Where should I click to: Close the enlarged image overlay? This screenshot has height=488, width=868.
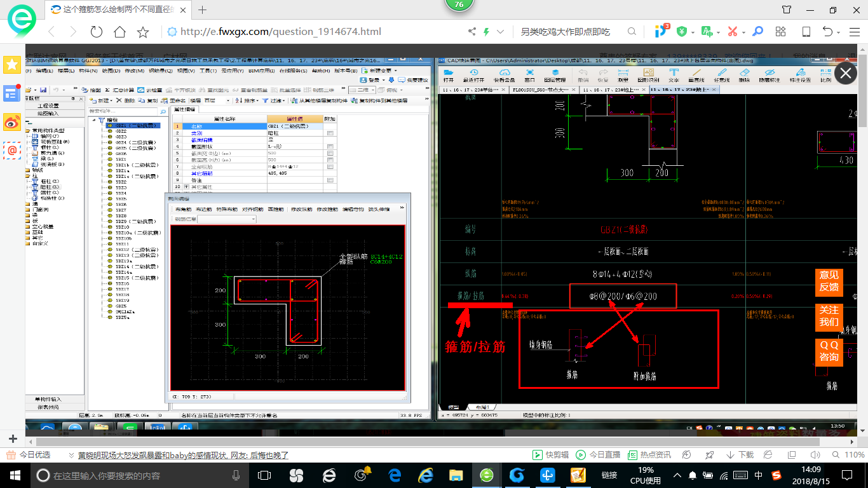845,74
